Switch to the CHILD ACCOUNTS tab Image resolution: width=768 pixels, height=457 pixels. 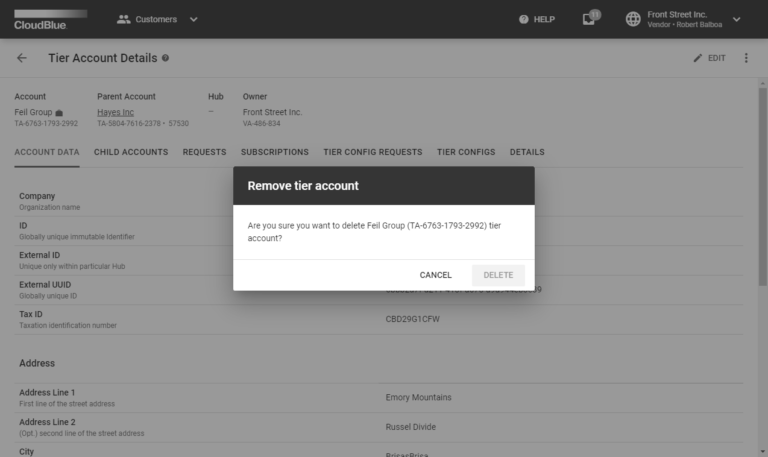click(131, 152)
